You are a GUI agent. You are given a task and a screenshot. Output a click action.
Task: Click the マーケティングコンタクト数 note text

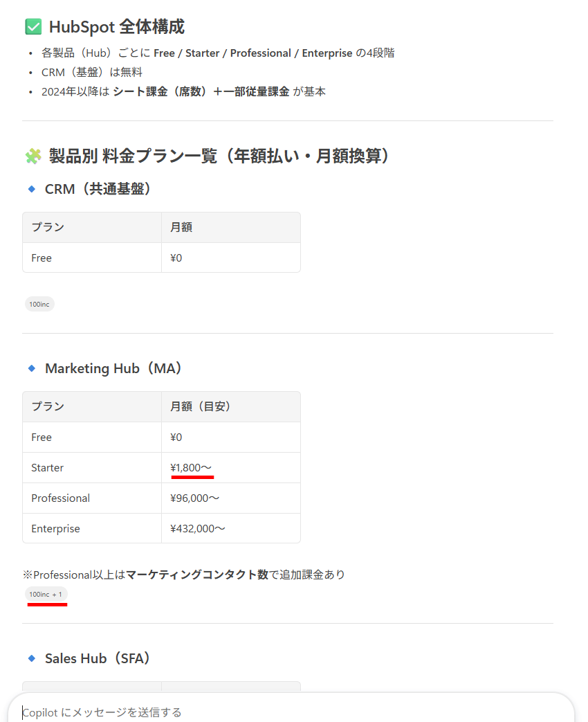(197, 575)
